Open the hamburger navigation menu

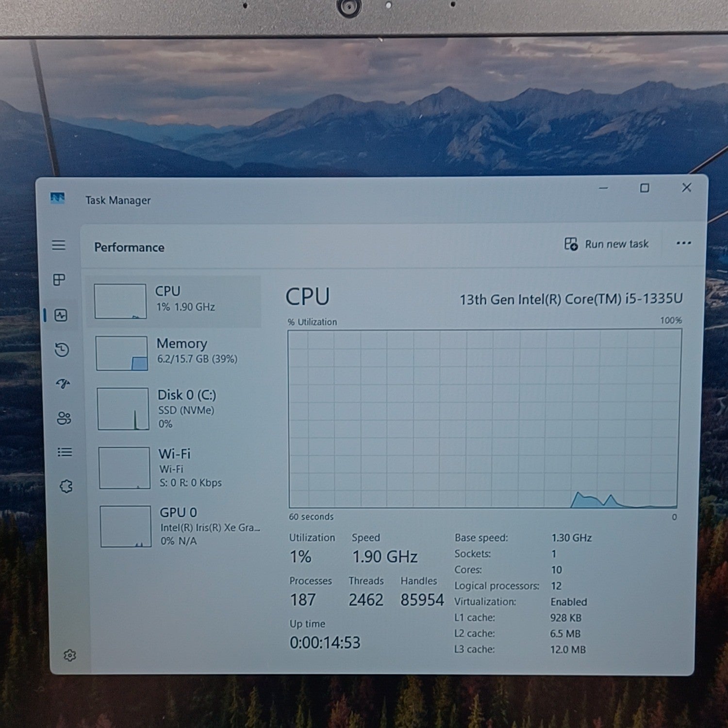pos(59,245)
